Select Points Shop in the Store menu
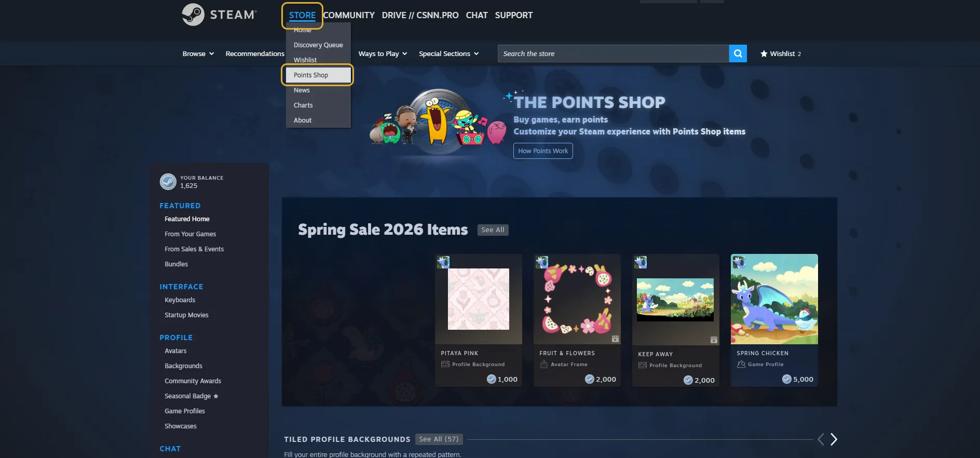The width and height of the screenshot is (980, 458). 318,75
